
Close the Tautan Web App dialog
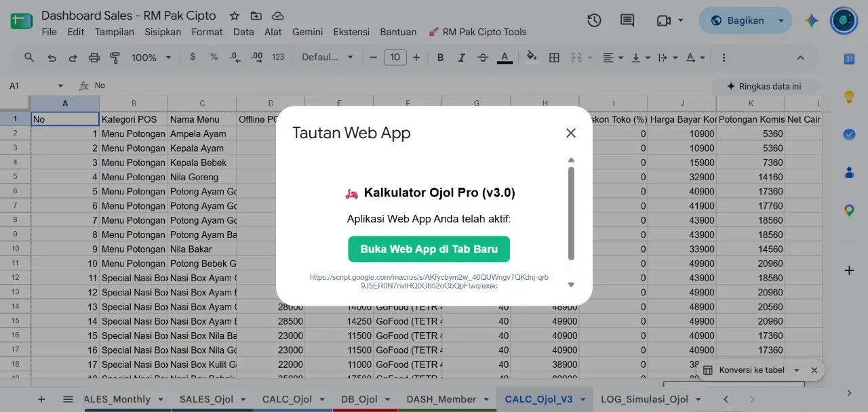(571, 133)
